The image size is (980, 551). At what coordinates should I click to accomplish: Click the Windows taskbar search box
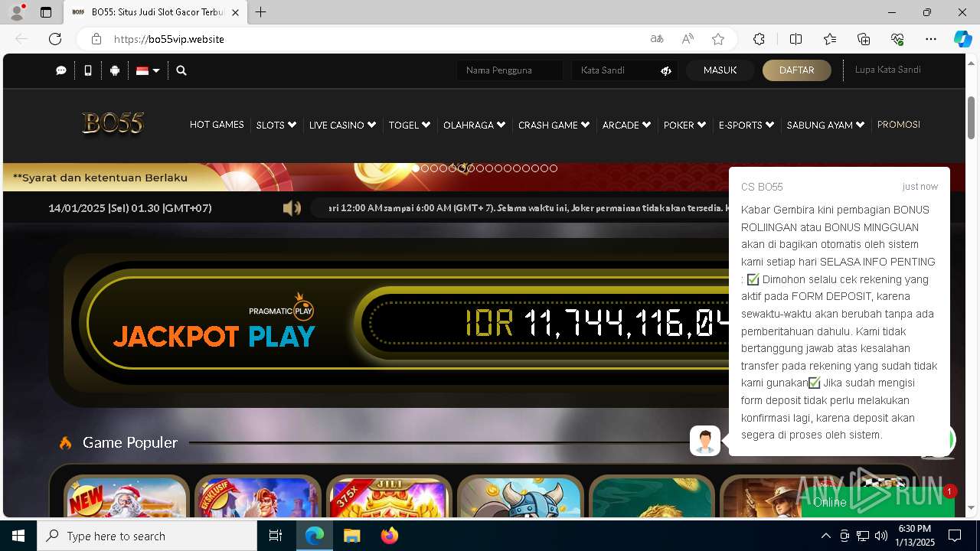[147, 536]
